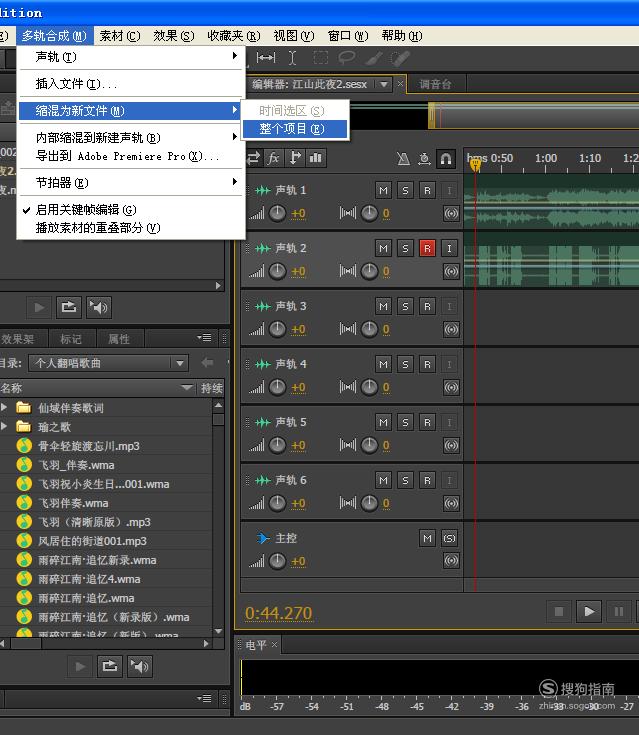639x735 pixels.
Task: Open the editor session dropdown arrow
Action: point(383,84)
